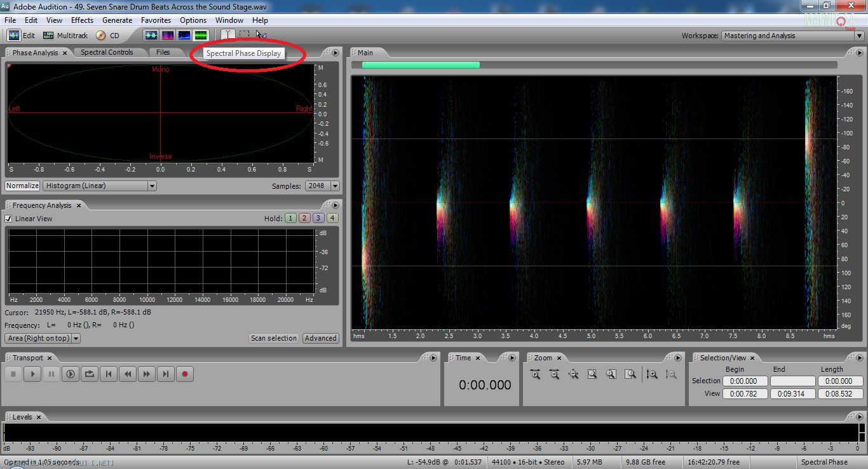Image resolution: width=868 pixels, height=469 pixels.
Task: Click Zoom In Horizontally icon
Action: (x=535, y=374)
